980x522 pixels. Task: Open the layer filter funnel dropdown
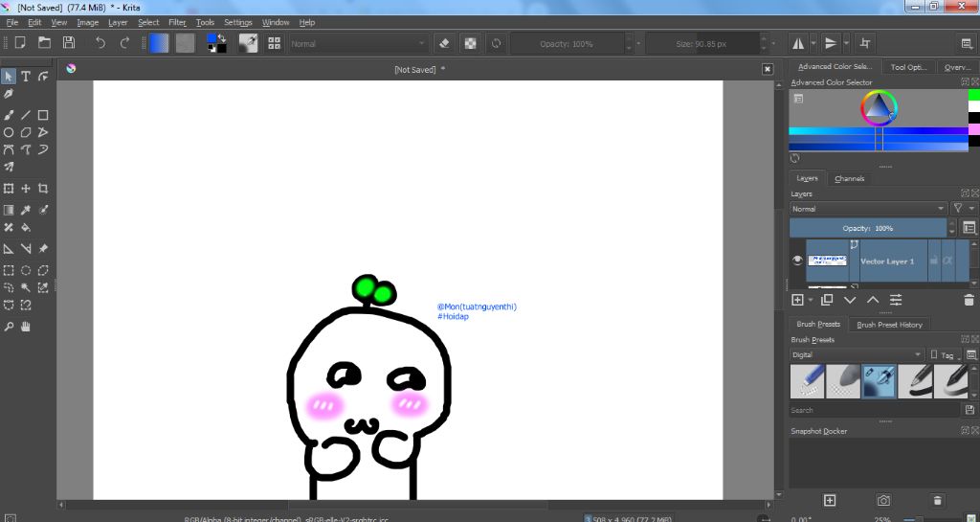(x=963, y=209)
